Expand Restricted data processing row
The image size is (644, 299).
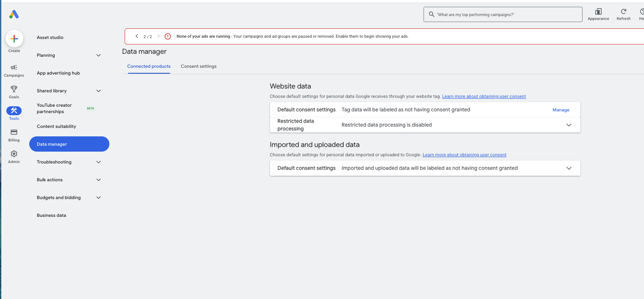pos(569,125)
